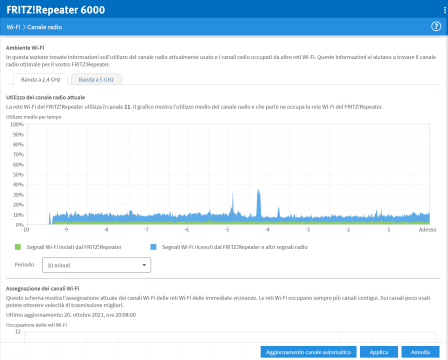The image size is (448, 360).
Task: Open the Periodo dropdown showing 10 minuti
Action: tap(96, 265)
